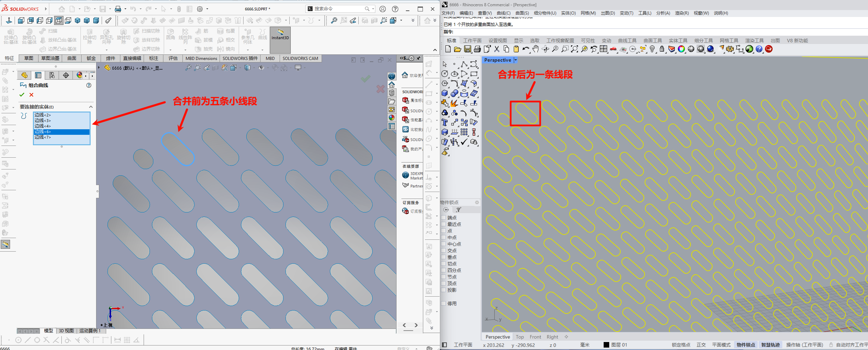Enable the 切点 object snap checkbox
The image size is (868, 350).
pos(443,264)
